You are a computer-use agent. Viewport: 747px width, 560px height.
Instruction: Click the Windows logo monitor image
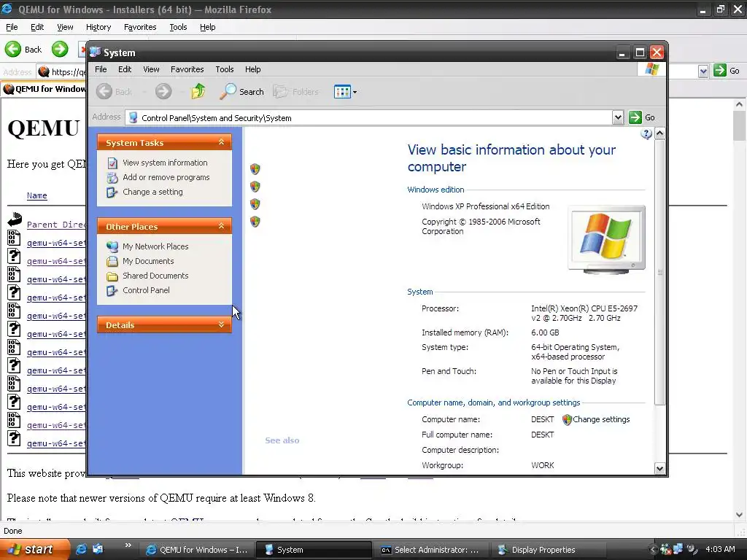coord(606,239)
